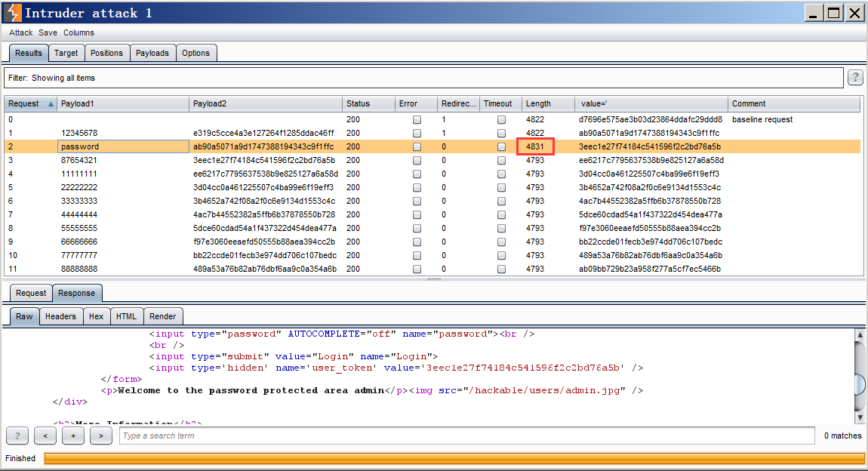868x471 pixels.
Task: Toggle Error checkbox for 55555555 row
Action: coord(417,228)
